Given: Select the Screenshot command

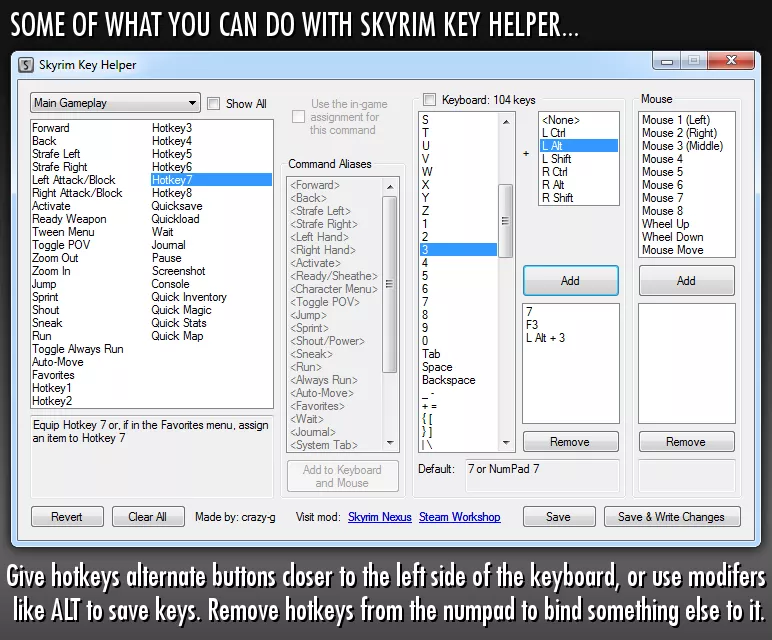Looking at the screenshot, I should [x=178, y=271].
